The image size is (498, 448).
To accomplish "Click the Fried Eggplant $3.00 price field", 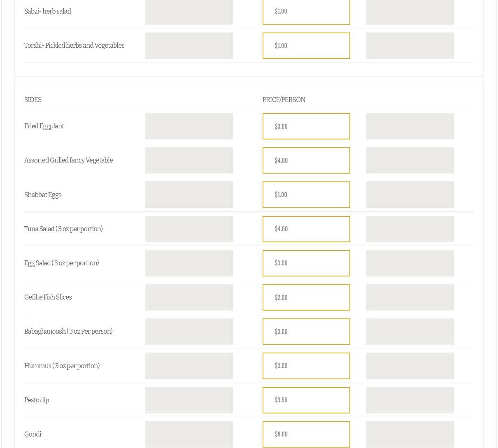I will tap(306, 126).
